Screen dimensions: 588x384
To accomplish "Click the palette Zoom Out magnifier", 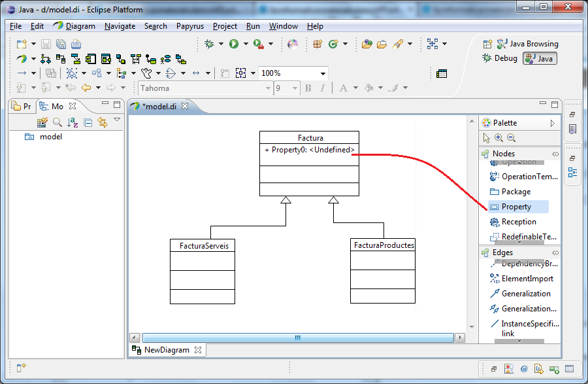I will point(511,138).
